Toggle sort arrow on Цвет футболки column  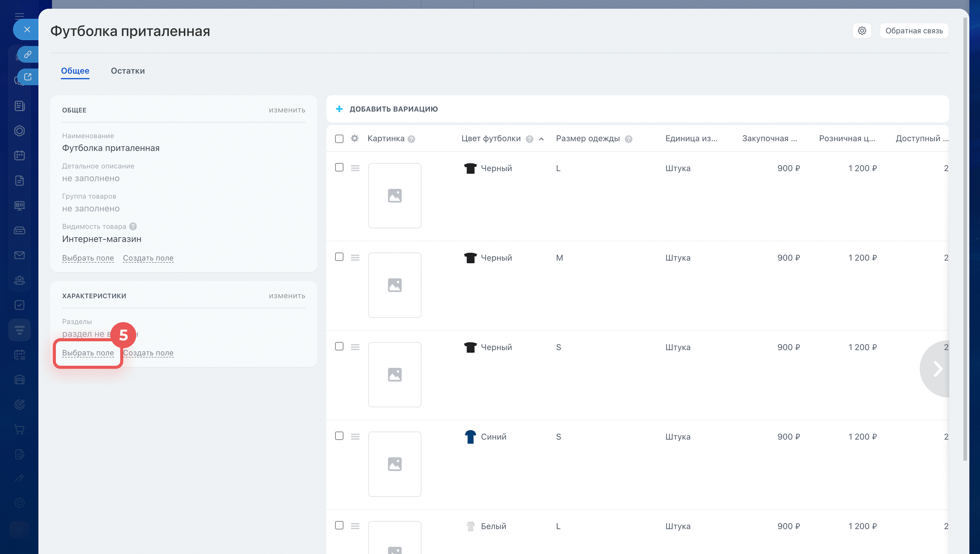(541, 139)
